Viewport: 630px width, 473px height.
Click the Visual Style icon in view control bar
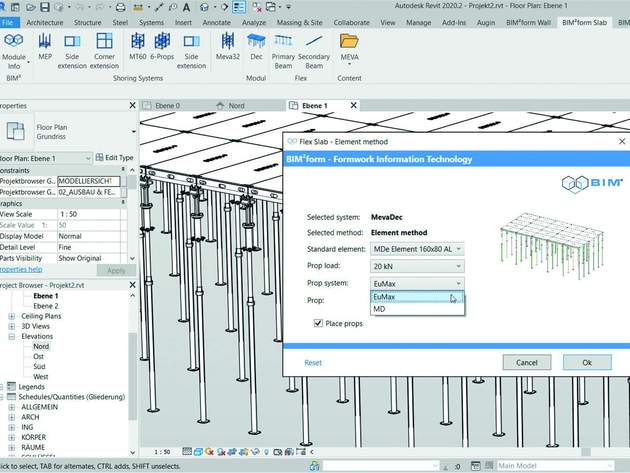198,452
